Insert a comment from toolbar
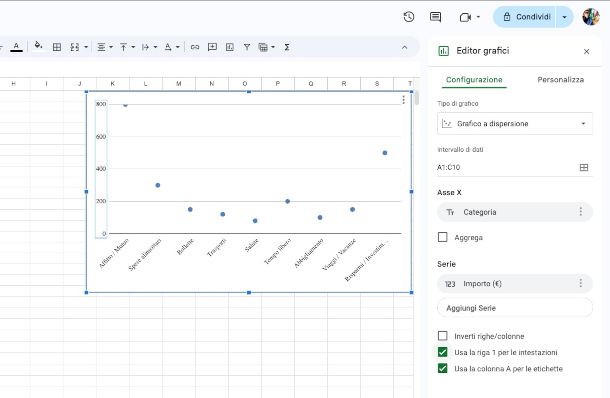 click(x=212, y=47)
